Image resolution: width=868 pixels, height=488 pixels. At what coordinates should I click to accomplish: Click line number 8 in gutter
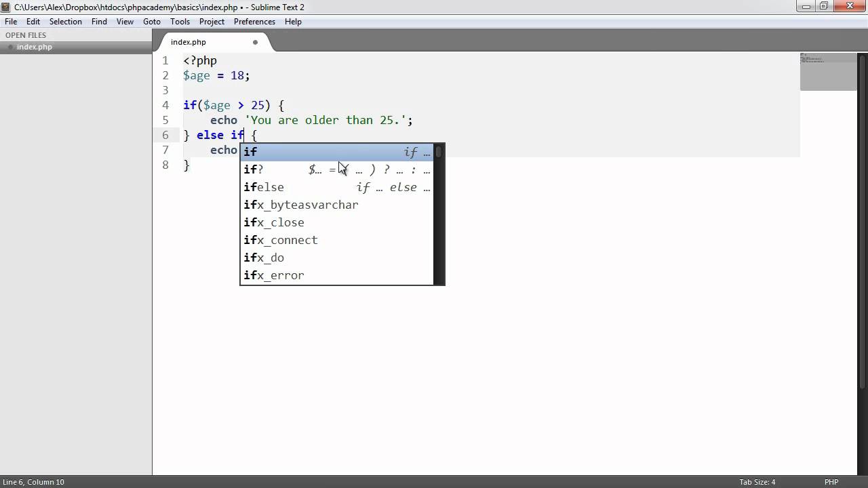coord(165,165)
